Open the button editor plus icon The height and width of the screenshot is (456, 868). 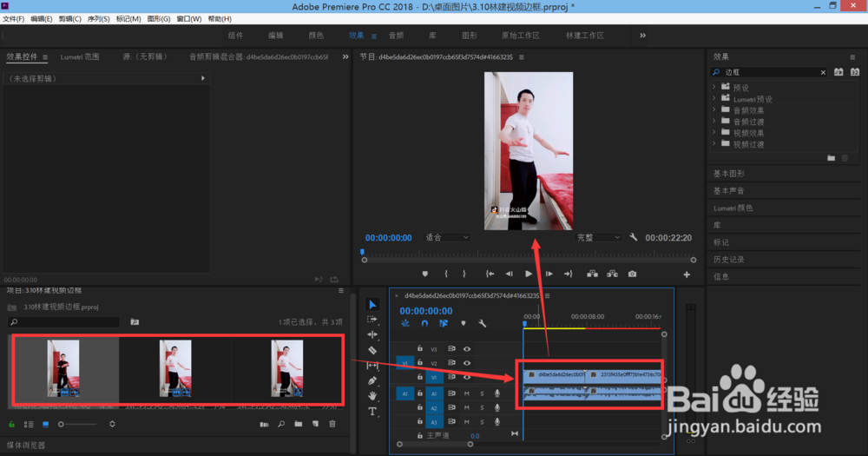click(687, 274)
